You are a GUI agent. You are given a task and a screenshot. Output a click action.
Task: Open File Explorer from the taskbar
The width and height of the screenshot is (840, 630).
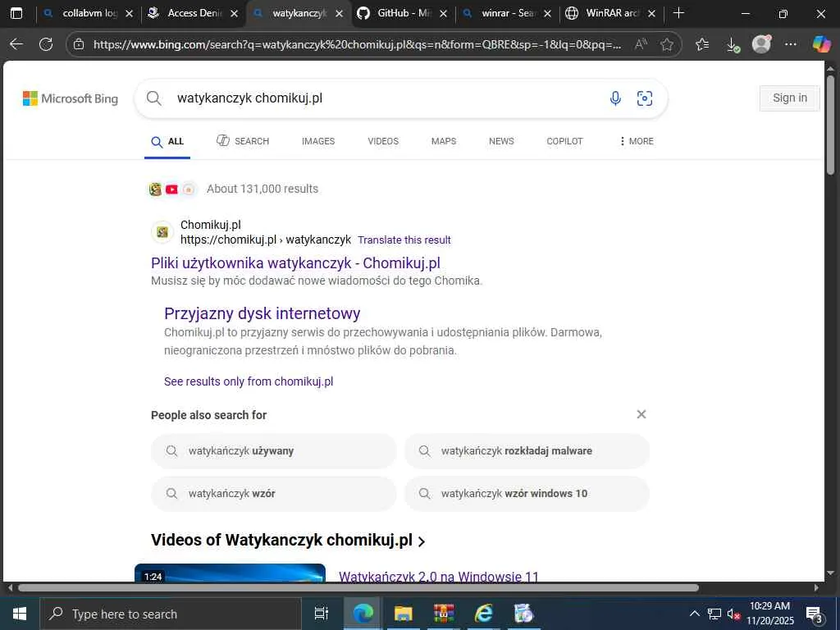point(404,614)
